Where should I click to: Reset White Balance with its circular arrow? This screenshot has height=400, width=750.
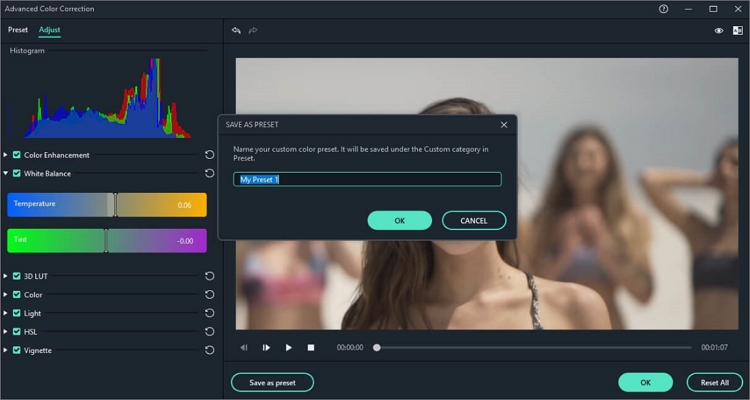point(210,173)
